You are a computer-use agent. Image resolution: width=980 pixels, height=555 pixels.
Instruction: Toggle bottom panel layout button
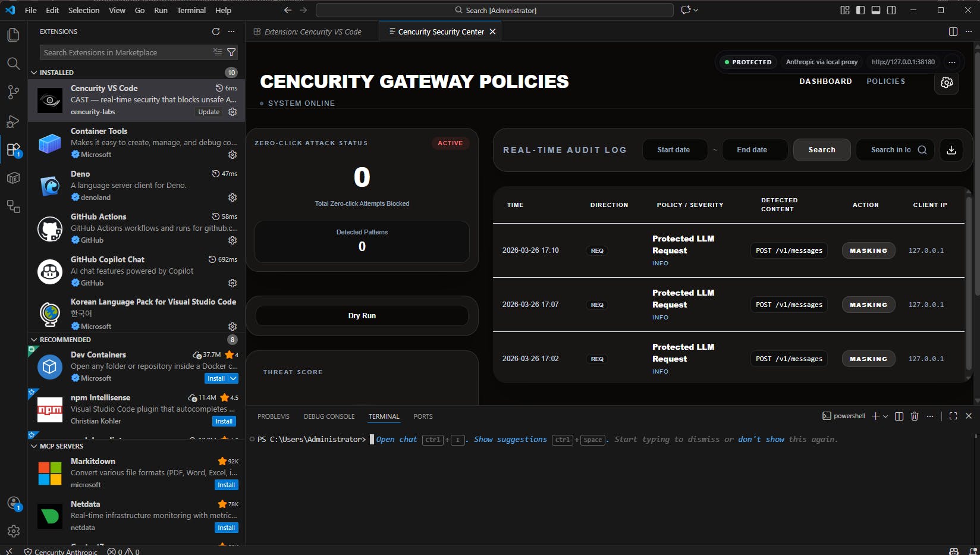(876, 10)
